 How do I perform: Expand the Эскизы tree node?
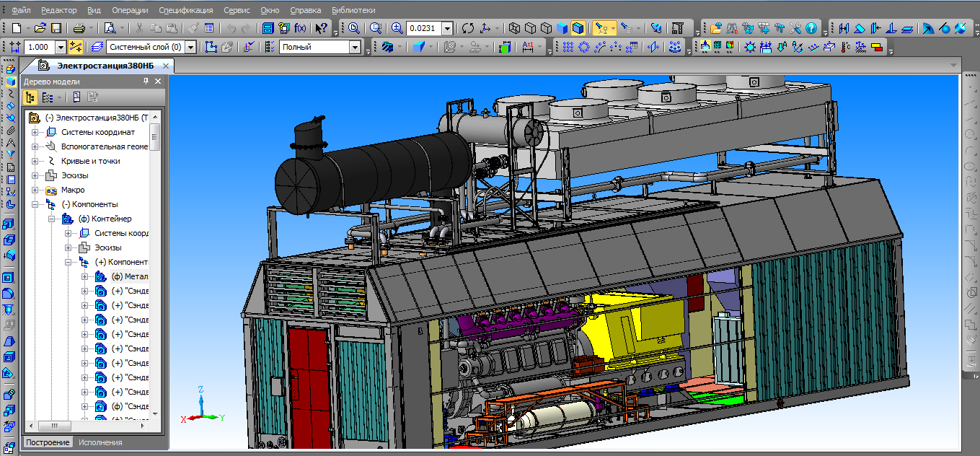coord(35,175)
